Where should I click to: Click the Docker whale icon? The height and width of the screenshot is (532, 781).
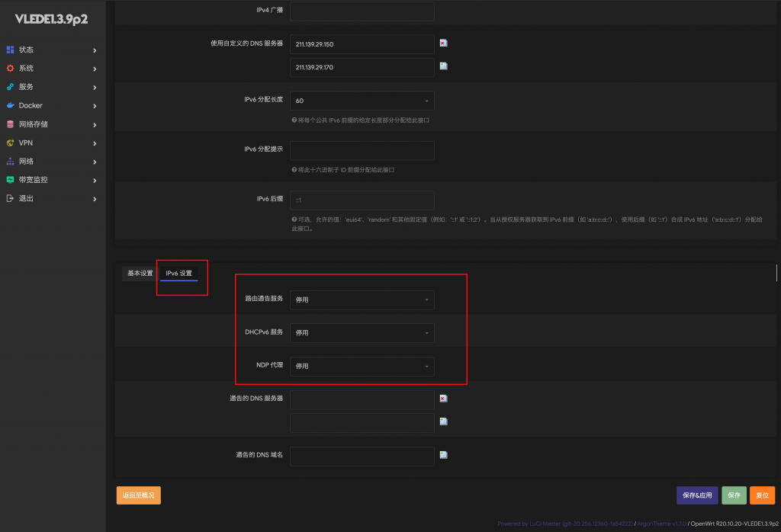coord(10,105)
